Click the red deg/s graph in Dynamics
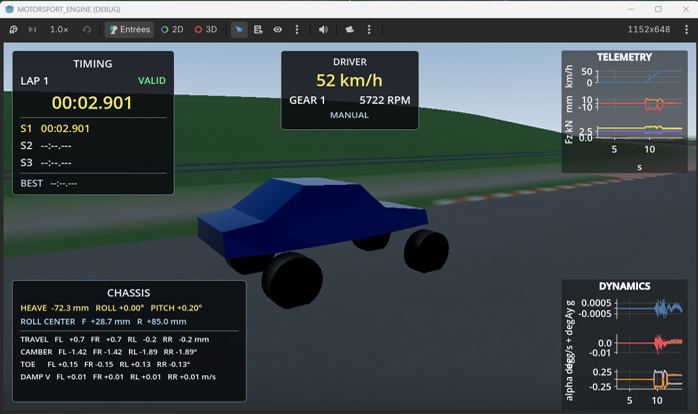 649,343
